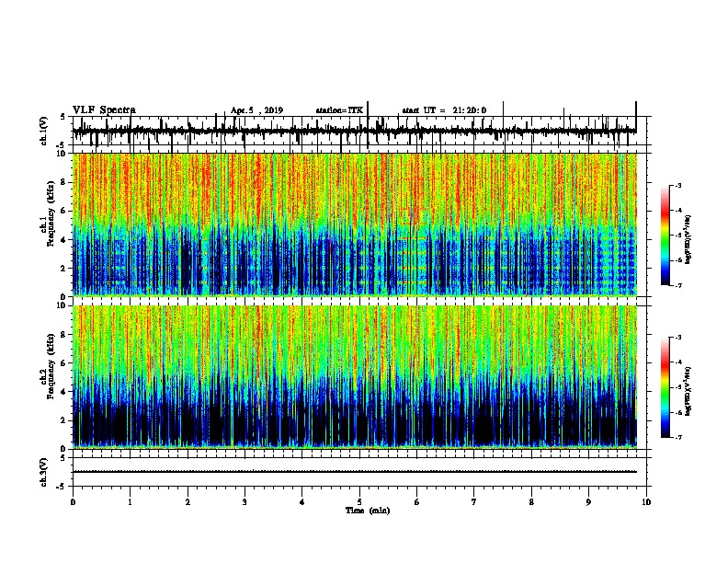This screenshot has width=728, height=563.
Task: Click time axis tick label '0'
Action: [x=73, y=502]
